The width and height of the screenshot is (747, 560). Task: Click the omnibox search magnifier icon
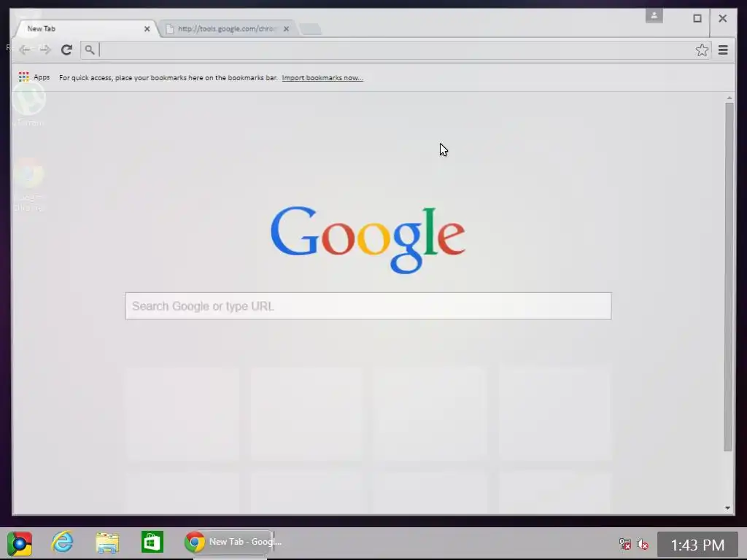(90, 50)
